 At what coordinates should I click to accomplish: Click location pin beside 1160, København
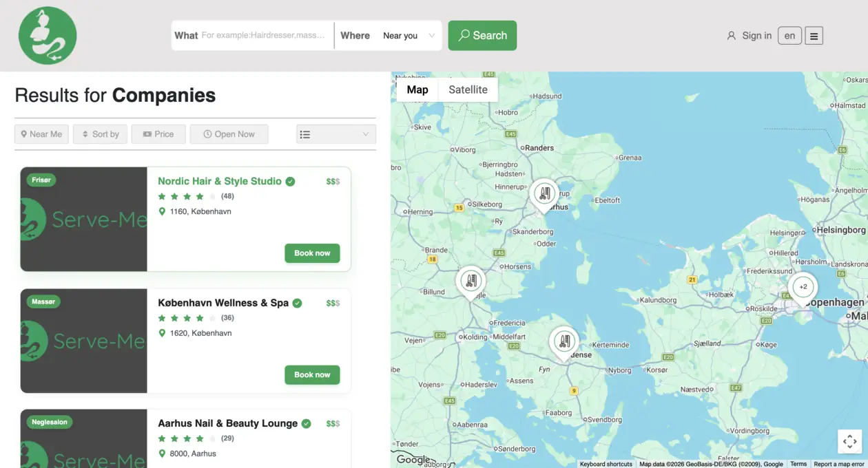pyautogui.click(x=162, y=211)
